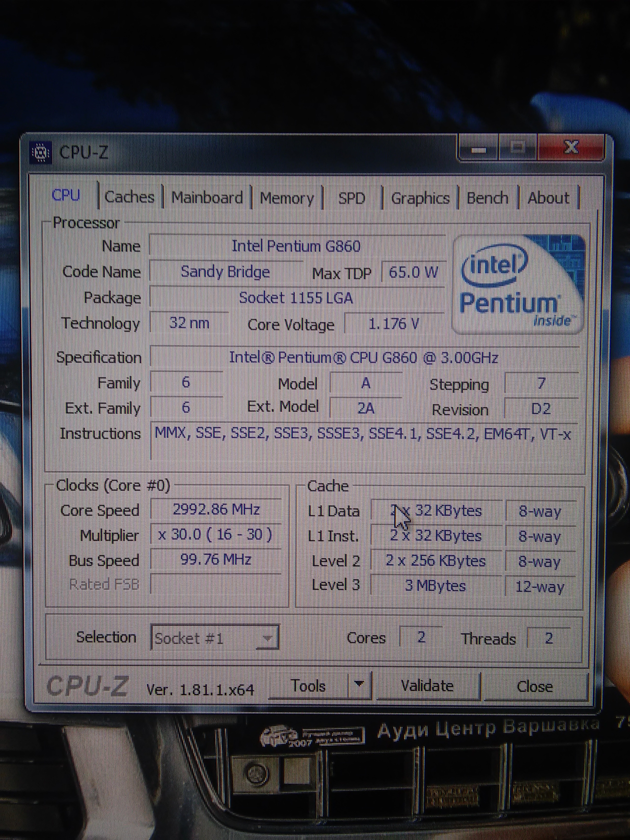Click the Level 3 value 3 MBytes

(436, 586)
